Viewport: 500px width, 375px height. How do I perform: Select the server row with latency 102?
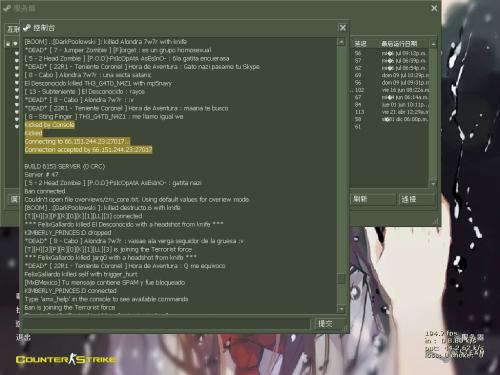pos(390,90)
